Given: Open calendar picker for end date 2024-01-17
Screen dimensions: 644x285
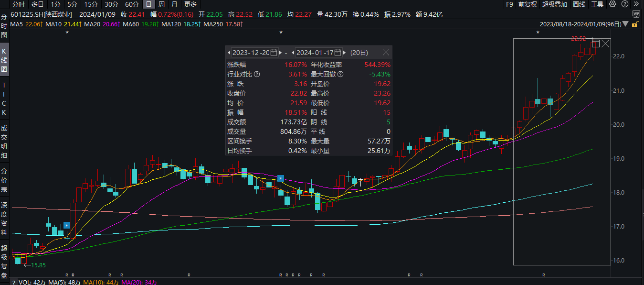Looking at the screenshot, I should click(x=338, y=53).
